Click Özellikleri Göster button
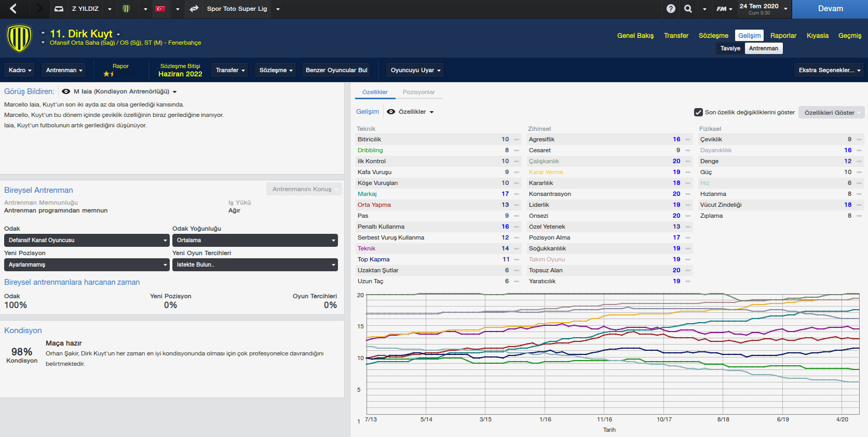868x437 pixels. tap(831, 112)
